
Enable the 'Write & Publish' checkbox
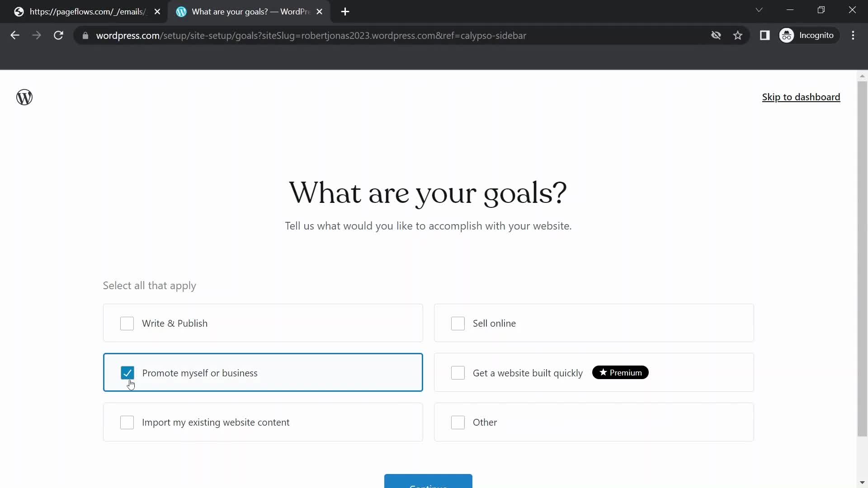coord(127,323)
